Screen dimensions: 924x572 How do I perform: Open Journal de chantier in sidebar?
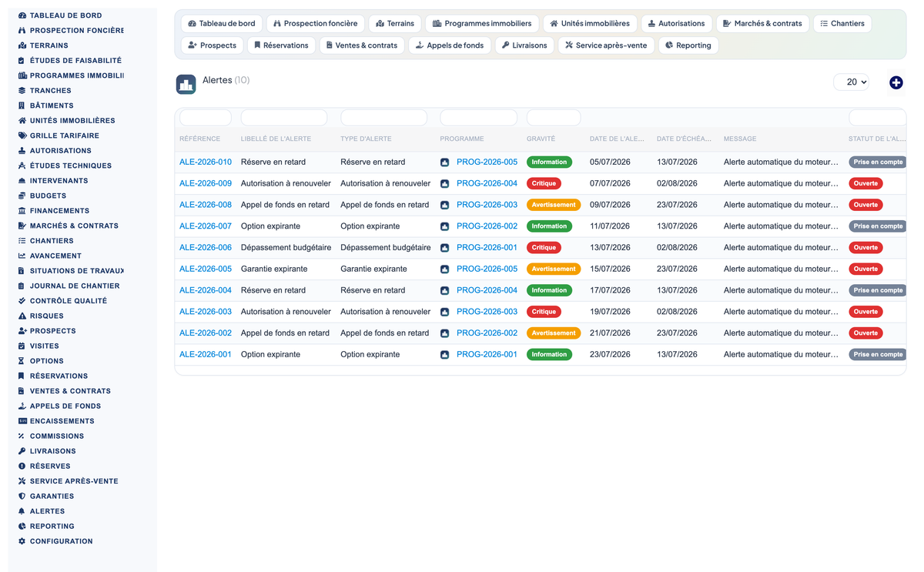tap(75, 286)
